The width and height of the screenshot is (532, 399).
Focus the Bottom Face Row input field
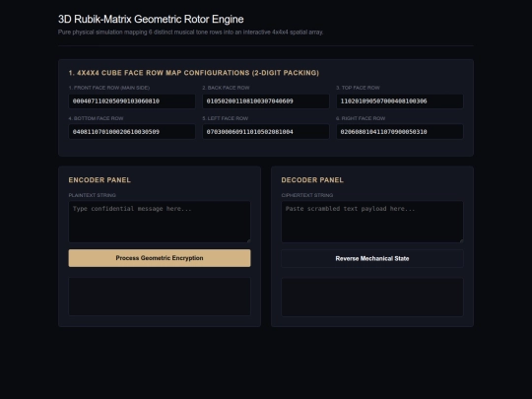[x=132, y=132]
